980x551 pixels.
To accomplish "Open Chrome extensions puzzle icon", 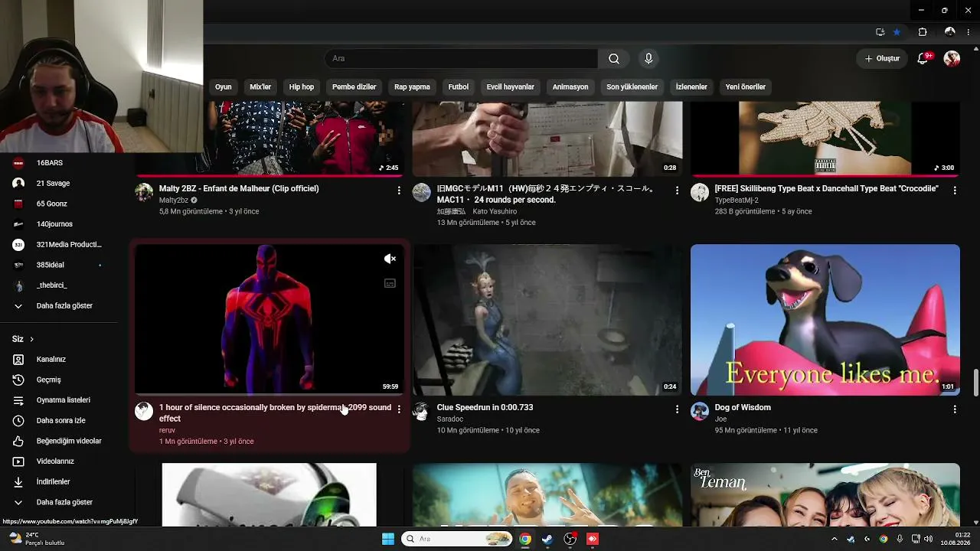I will coord(923,32).
